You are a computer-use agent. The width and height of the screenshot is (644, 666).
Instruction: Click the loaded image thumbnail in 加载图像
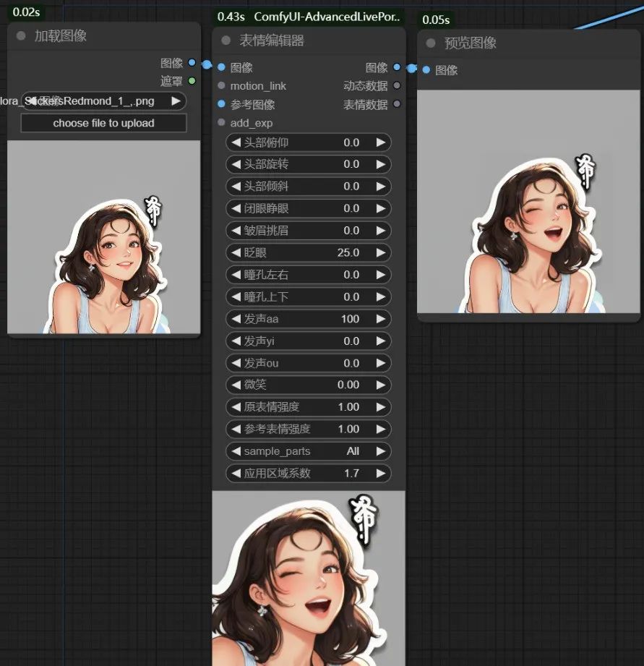pyautogui.click(x=103, y=237)
